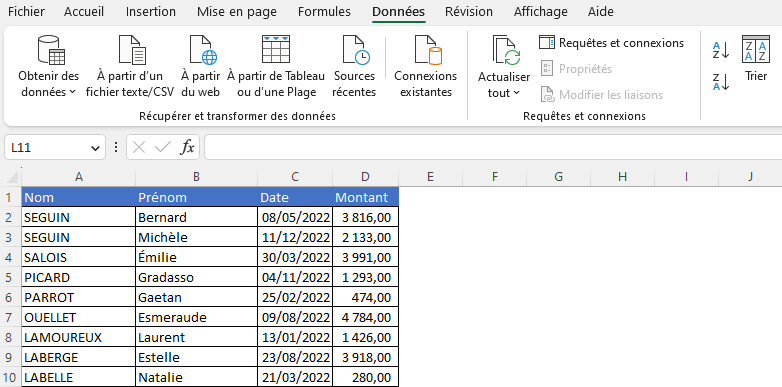Open the Trier sort dialog icon
The width and height of the screenshot is (782, 387).
[x=756, y=49]
